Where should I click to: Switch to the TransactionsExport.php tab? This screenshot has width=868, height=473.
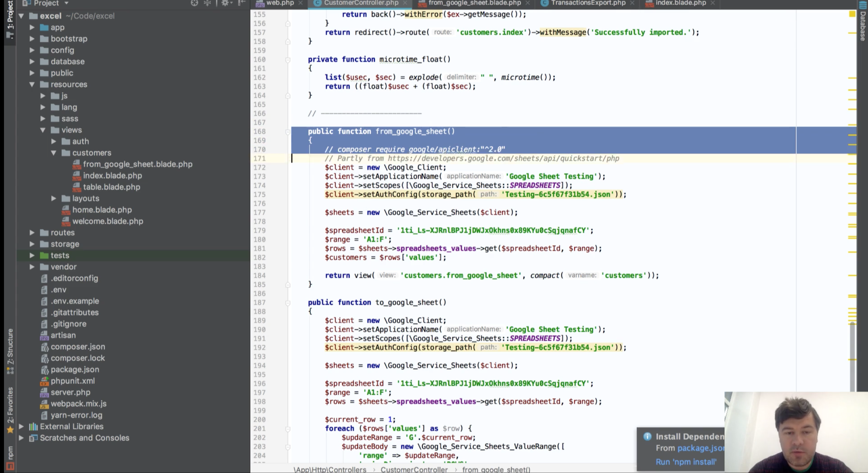[x=588, y=3]
